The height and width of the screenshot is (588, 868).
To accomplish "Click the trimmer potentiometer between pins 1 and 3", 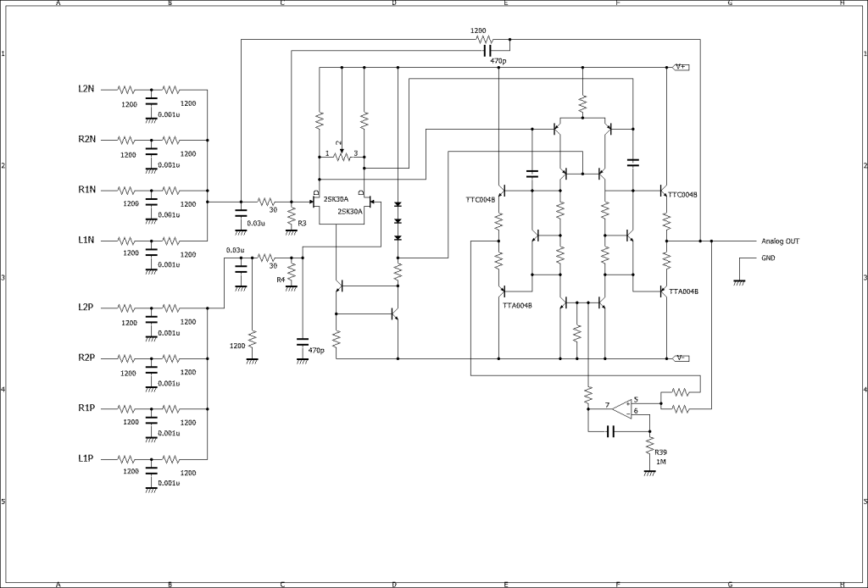I will [342, 155].
